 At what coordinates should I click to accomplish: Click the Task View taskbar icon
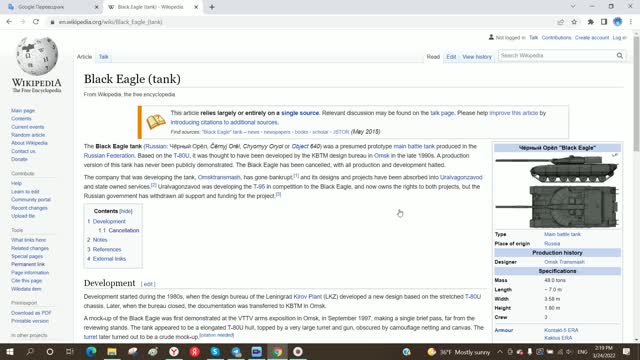[x=70, y=351]
